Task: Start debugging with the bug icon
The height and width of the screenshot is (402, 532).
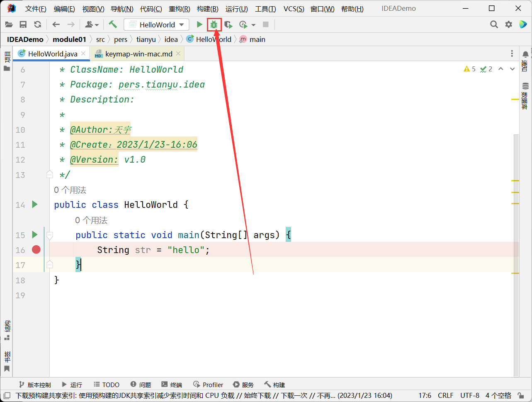Action: 214,24
